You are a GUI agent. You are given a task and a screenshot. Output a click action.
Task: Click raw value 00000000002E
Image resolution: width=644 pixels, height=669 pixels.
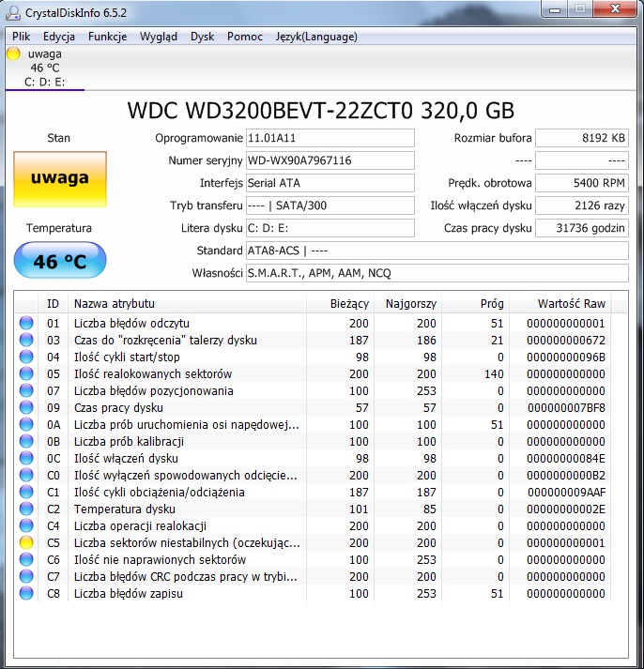click(566, 509)
